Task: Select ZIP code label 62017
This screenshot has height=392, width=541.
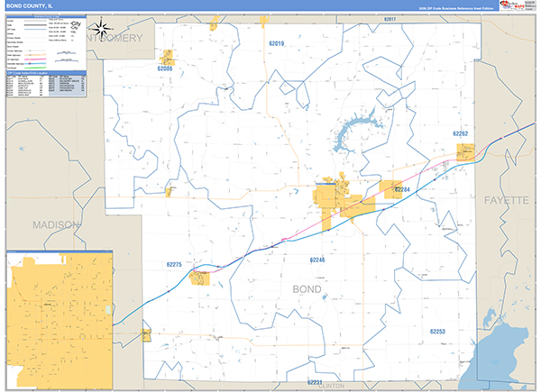Action: [x=390, y=19]
